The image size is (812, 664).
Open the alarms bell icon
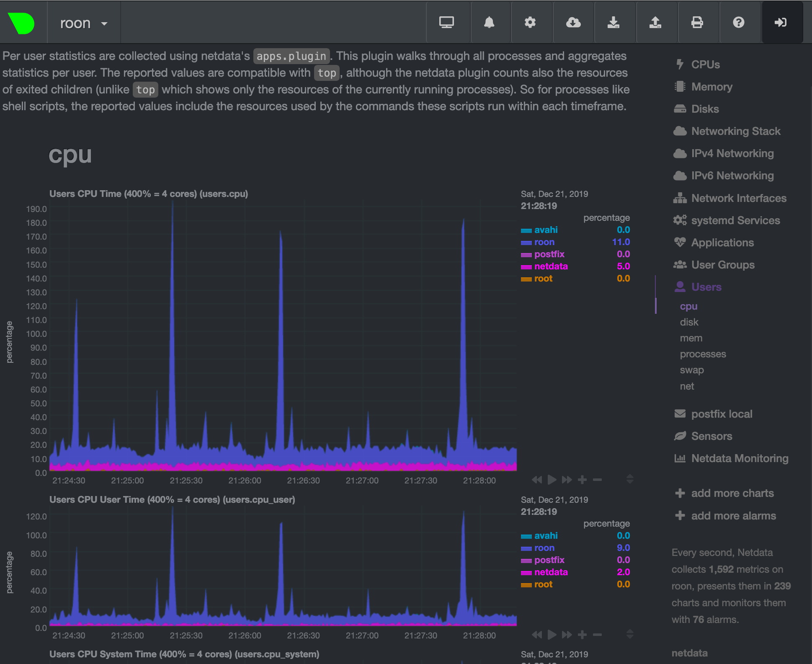click(489, 22)
